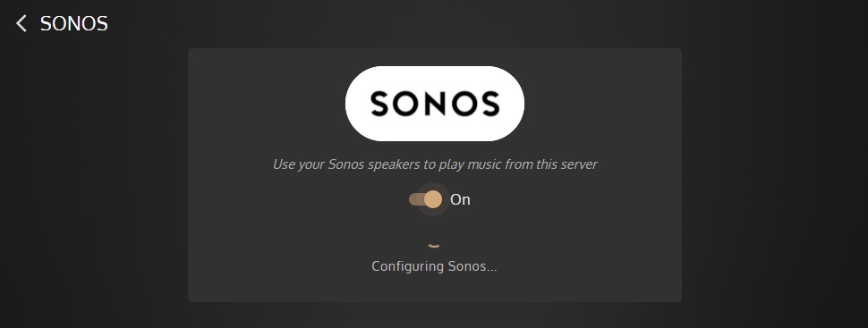Image resolution: width=868 pixels, height=328 pixels.
Task: Click the last S of Sonos logo
Action: tap(489, 104)
